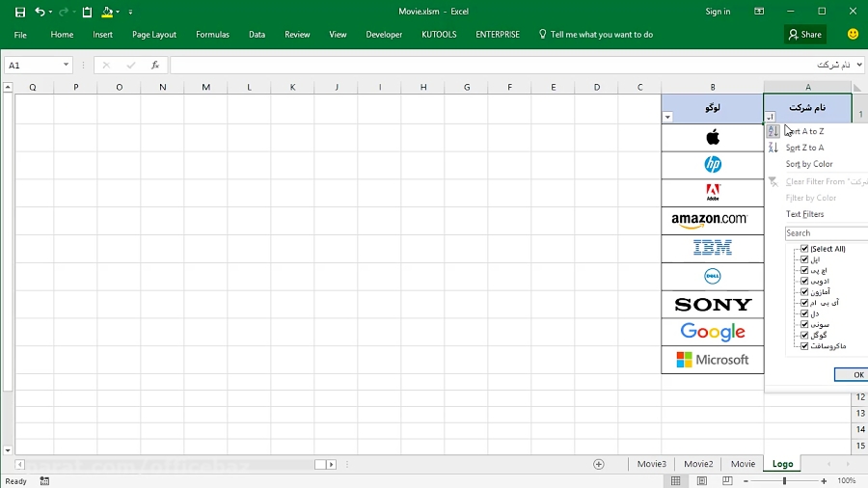Open the Review ribbon tab
The height and width of the screenshot is (488, 868).
pyautogui.click(x=297, y=35)
